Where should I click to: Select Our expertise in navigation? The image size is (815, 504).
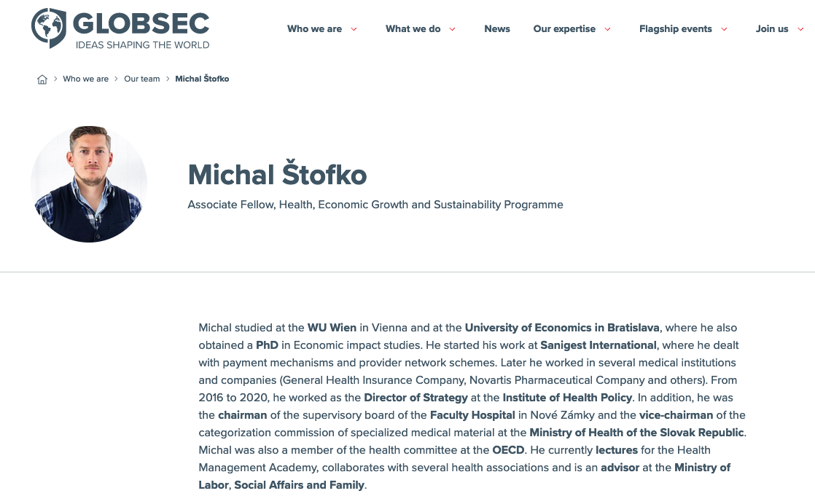564,29
